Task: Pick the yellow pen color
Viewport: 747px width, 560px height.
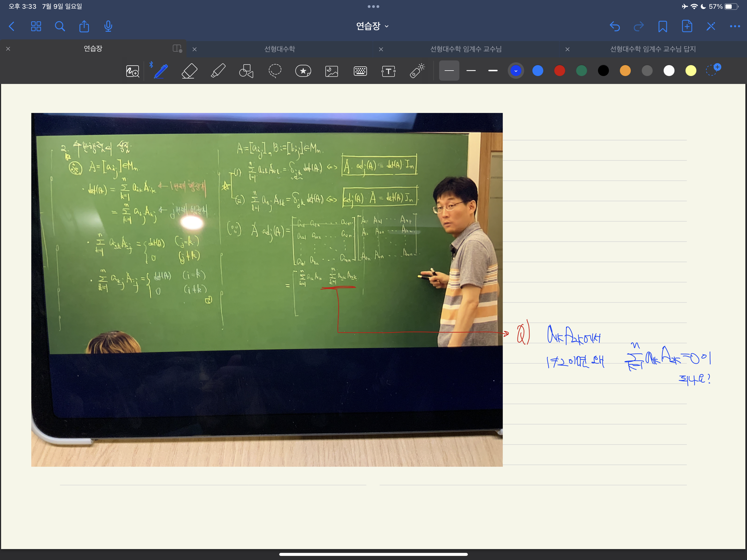Action: [691, 71]
